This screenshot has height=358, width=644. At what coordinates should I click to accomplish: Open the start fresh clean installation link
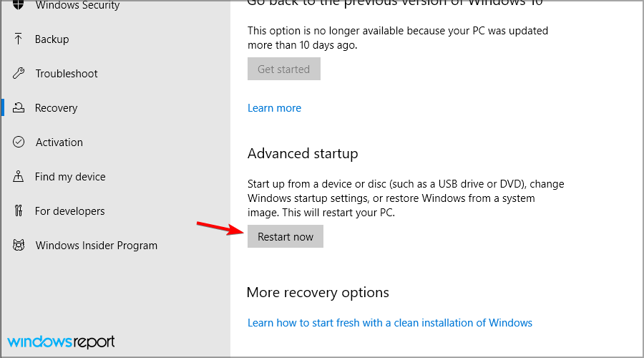[390, 323]
